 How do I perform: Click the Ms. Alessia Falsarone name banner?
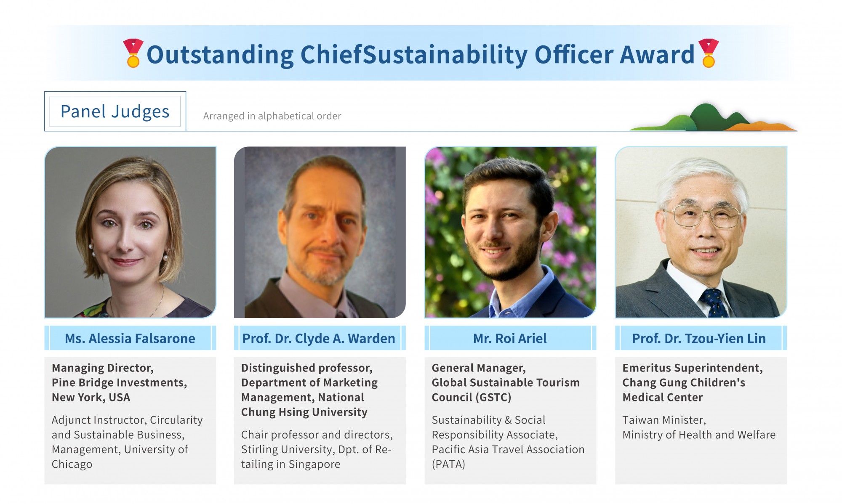pos(131,338)
